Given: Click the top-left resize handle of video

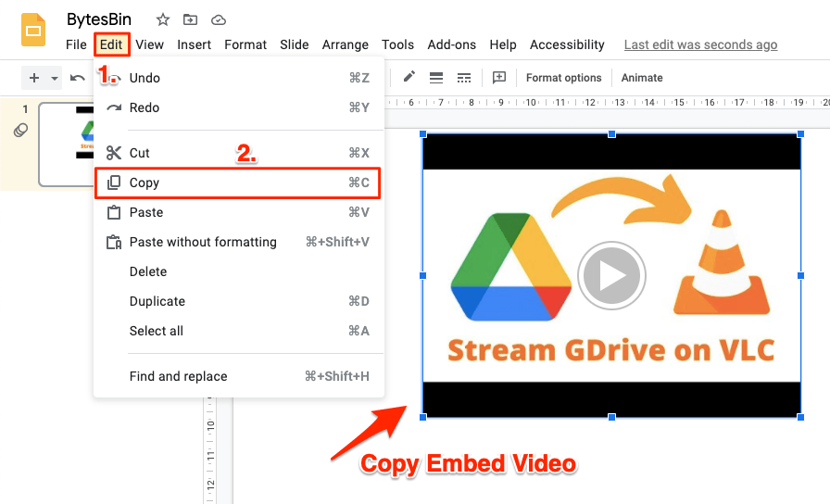Looking at the screenshot, I should [x=423, y=134].
